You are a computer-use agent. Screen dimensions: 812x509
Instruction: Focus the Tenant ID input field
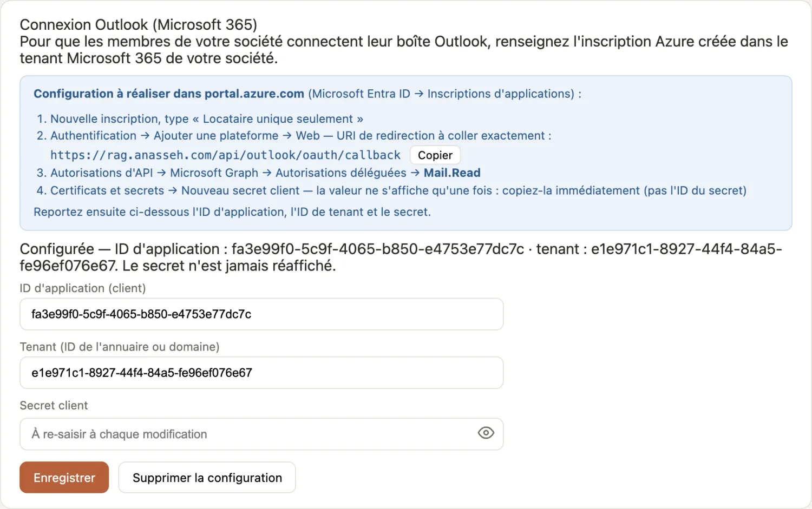(x=261, y=373)
